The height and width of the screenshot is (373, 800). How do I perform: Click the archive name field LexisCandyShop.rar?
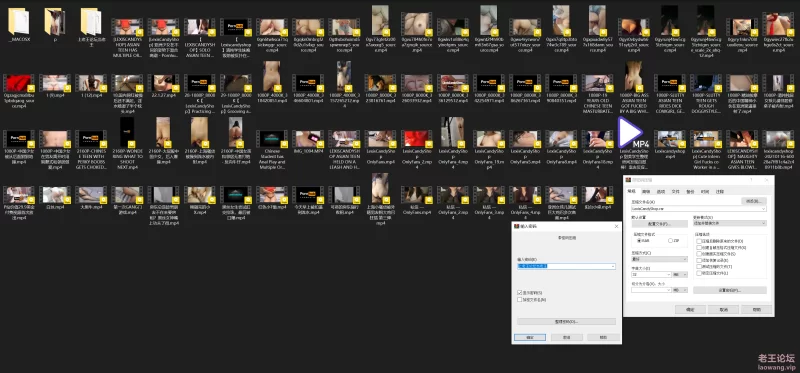pyautogui.click(x=698, y=209)
